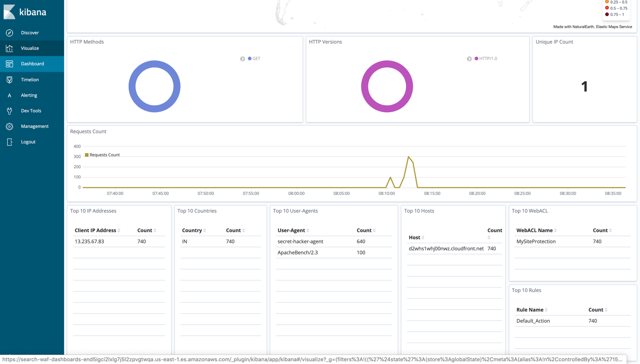640x364 pixels.
Task: Click the Requests Count panel title
Action: coord(88,131)
